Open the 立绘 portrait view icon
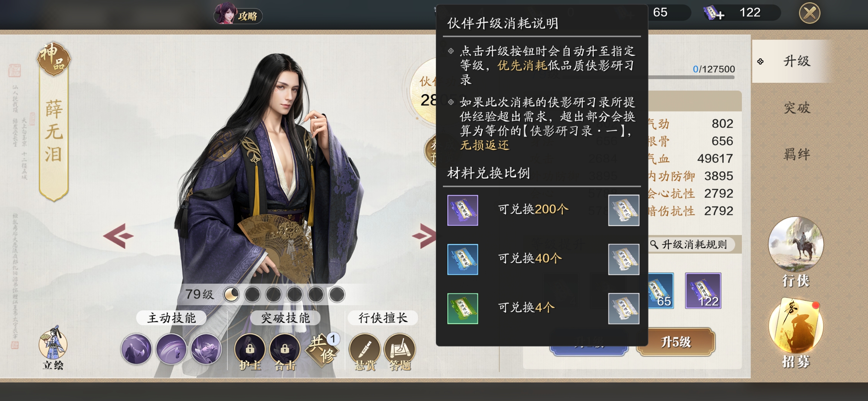 tap(53, 348)
